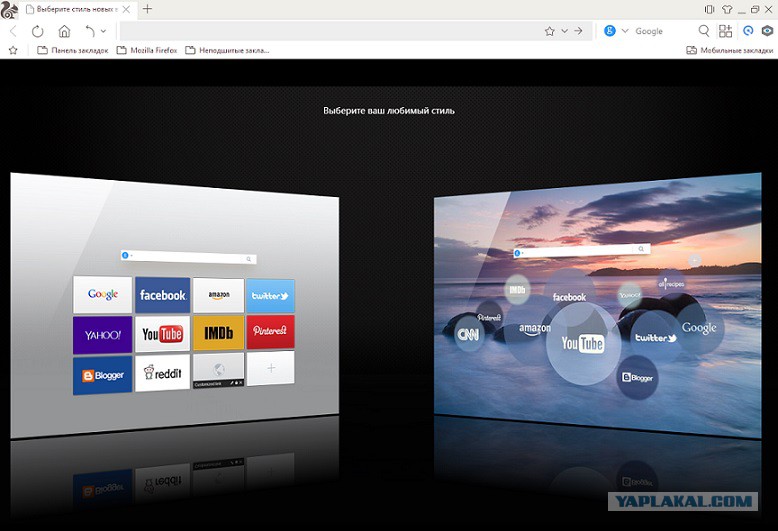Click the CNN bubble

[468, 334]
